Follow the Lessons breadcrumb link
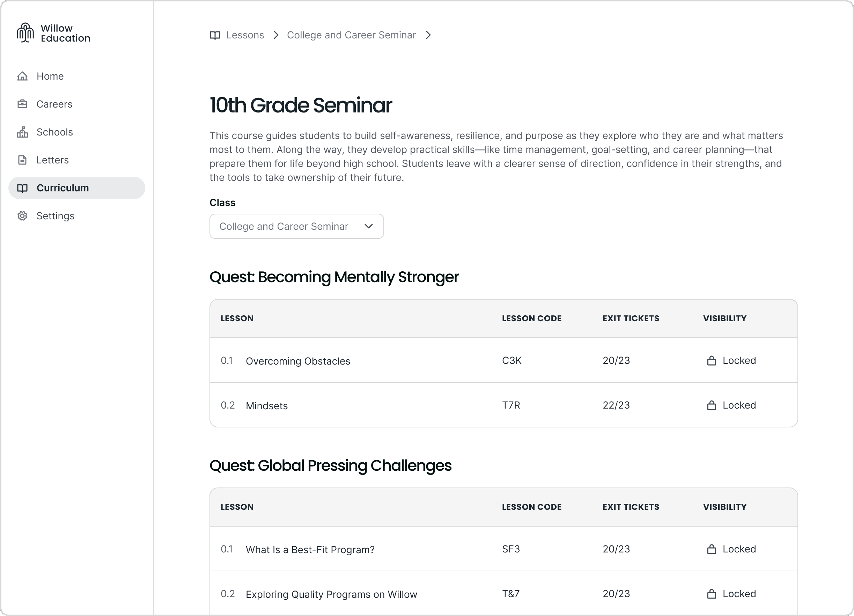The image size is (854, 616). pyautogui.click(x=245, y=35)
